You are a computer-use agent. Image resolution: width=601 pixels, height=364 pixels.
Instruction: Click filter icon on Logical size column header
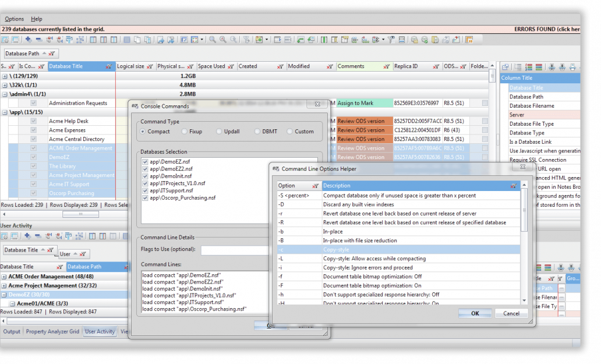[x=150, y=66]
